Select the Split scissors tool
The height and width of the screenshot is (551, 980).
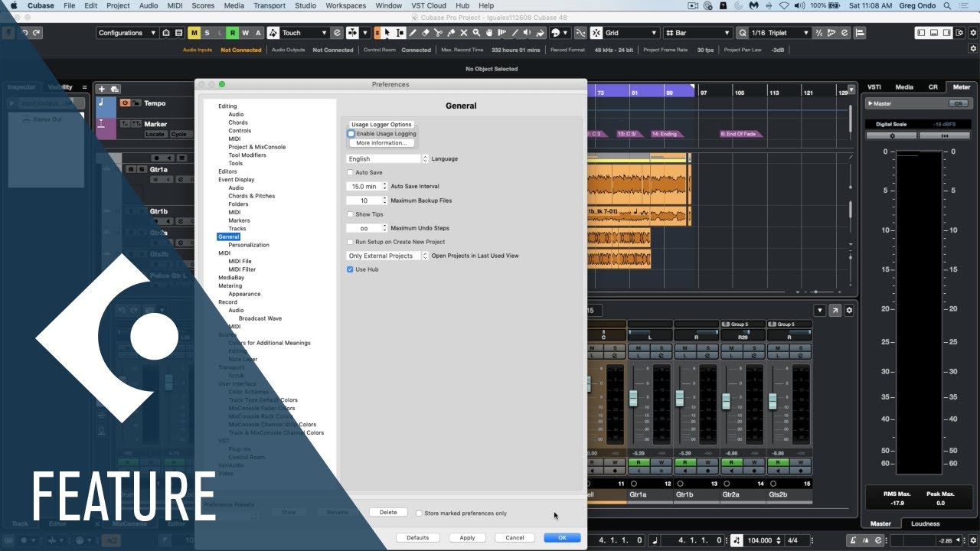(x=438, y=33)
